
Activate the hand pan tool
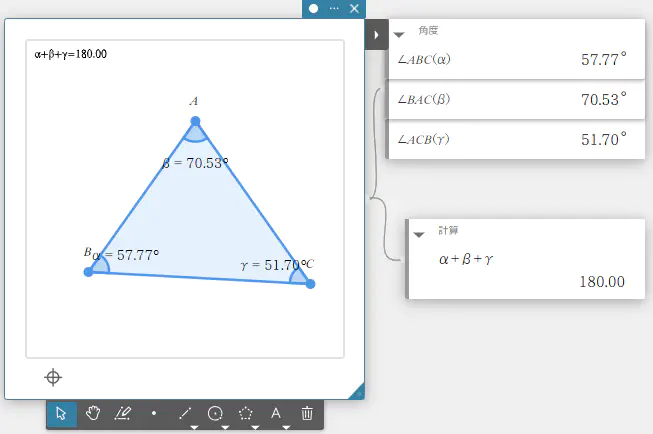(x=92, y=413)
